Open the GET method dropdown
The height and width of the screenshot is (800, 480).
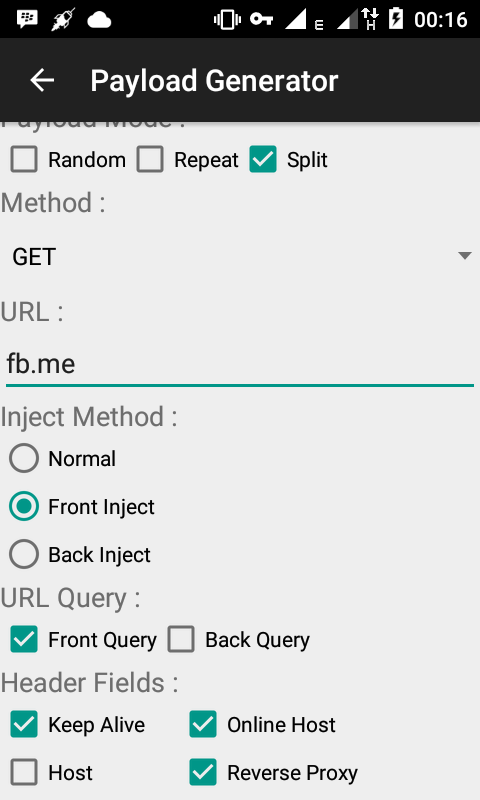click(240, 256)
